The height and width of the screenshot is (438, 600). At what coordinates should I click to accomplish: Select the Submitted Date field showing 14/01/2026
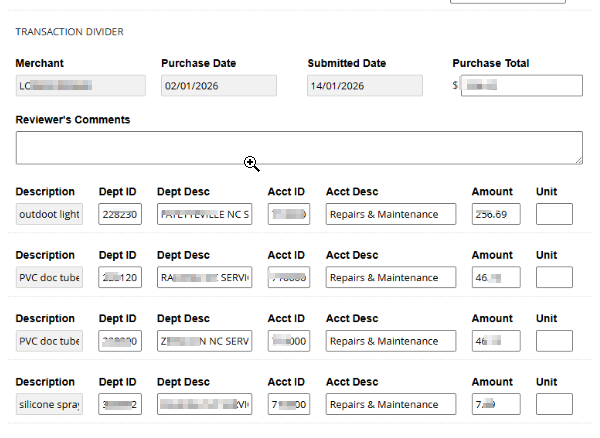click(x=364, y=86)
